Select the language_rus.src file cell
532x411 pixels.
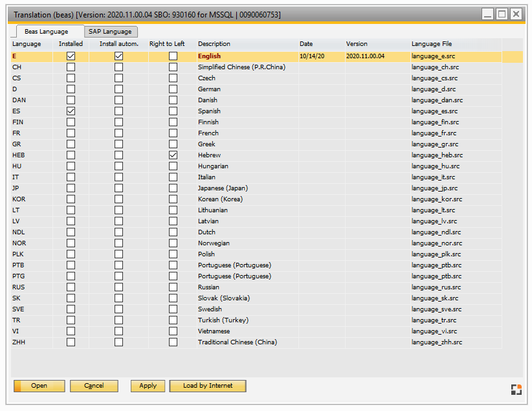pos(436,287)
